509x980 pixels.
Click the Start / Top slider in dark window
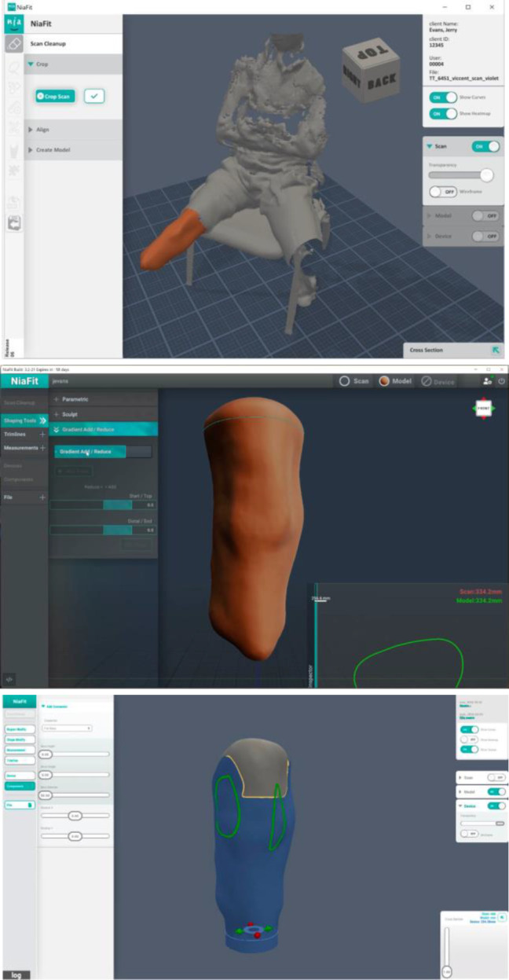[103, 505]
